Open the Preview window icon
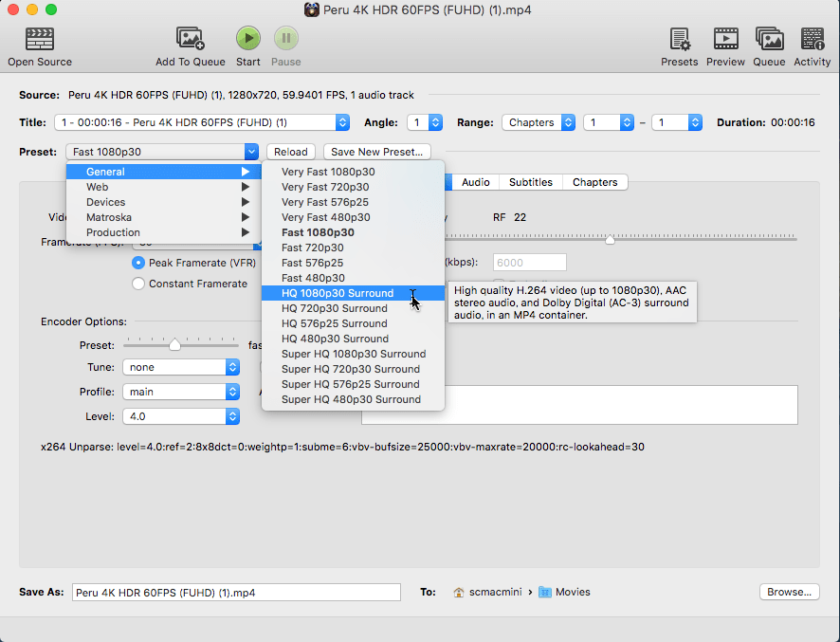 [x=725, y=39]
